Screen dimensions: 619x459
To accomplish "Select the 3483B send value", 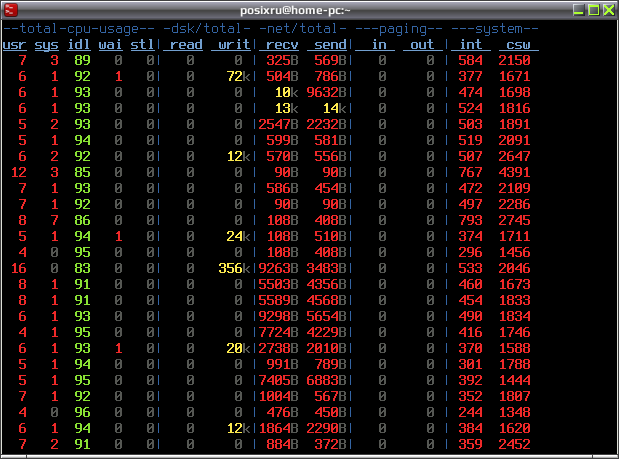I will click(x=326, y=268).
